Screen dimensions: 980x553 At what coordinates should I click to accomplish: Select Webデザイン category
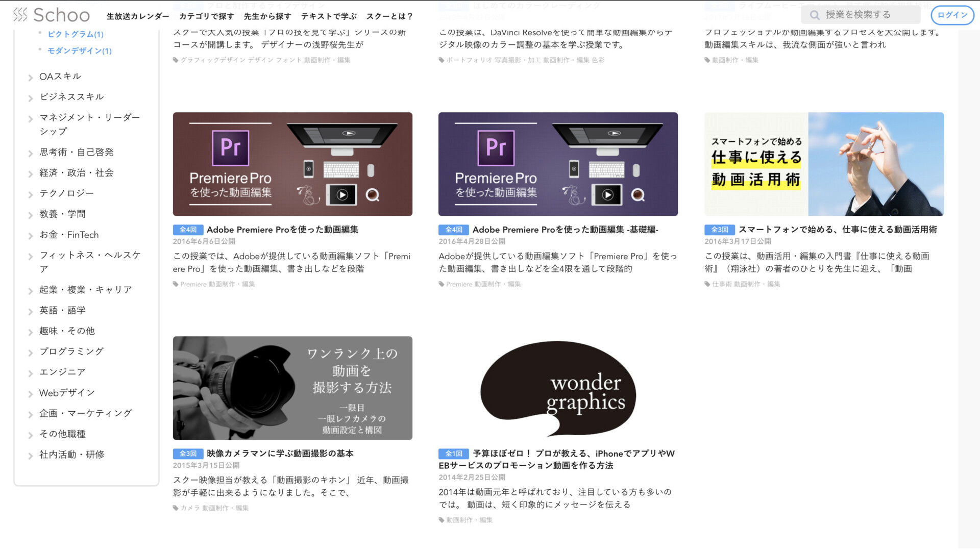(67, 393)
